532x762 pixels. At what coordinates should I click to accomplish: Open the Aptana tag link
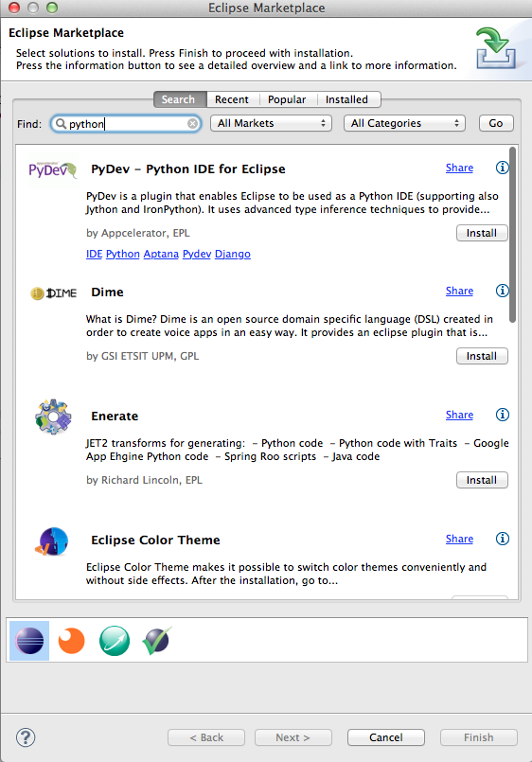161,255
